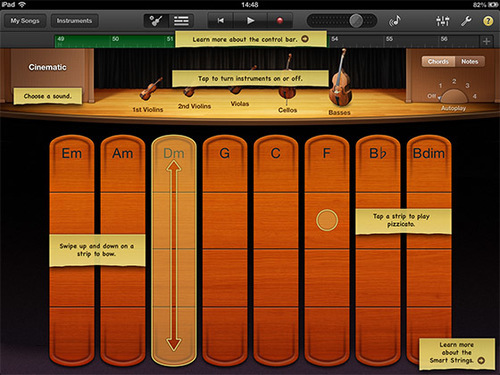
Task: Switch to tracks view icon
Action: [x=181, y=21]
